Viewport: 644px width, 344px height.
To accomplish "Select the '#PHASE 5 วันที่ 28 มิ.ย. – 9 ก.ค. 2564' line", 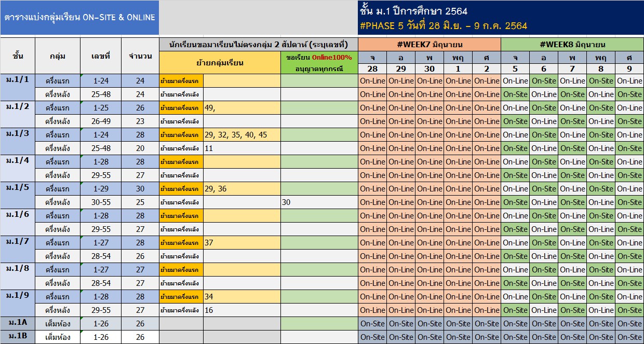I will tap(443, 26).
